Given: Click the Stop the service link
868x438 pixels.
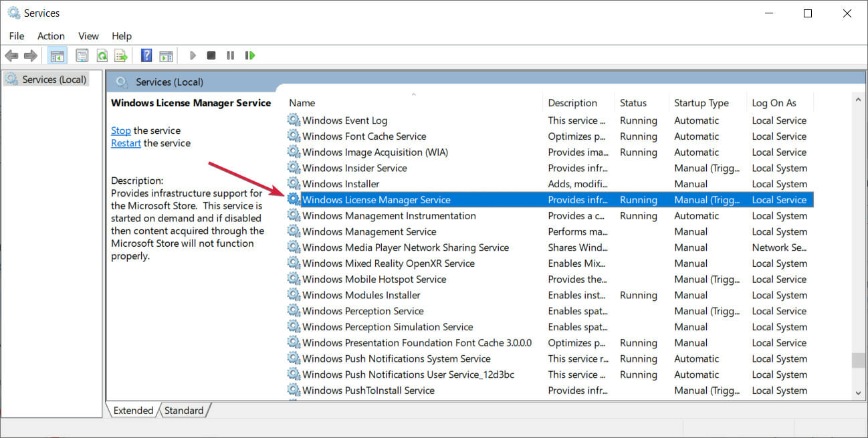Looking at the screenshot, I should [x=121, y=130].
